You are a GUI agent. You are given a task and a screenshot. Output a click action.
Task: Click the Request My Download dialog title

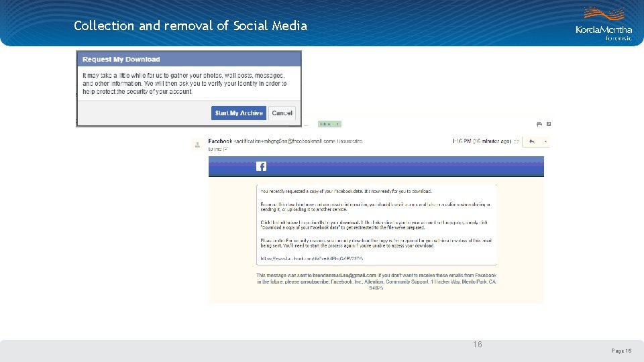click(x=121, y=59)
